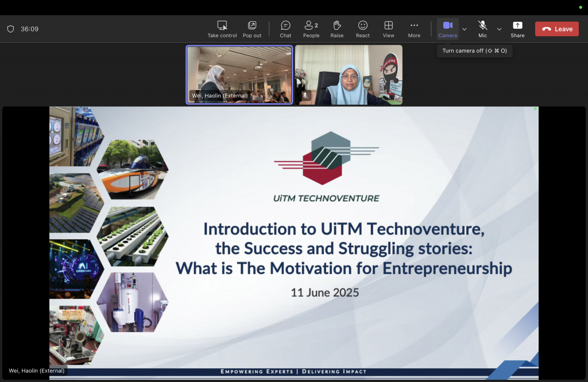This screenshot has height=382, width=588.
Task: Click the shield meeting security icon
Action: click(10, 29)
